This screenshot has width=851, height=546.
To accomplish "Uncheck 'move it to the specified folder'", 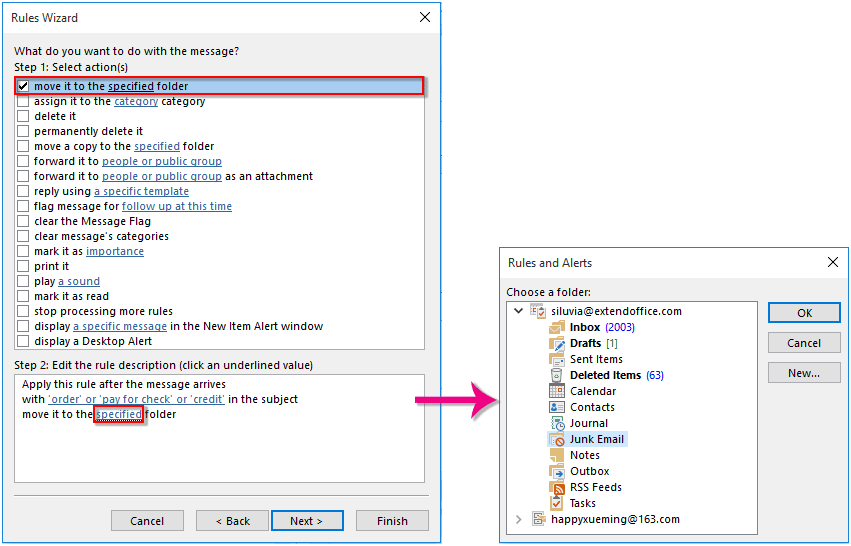I will pyautogui.click(x=23, y=86).
